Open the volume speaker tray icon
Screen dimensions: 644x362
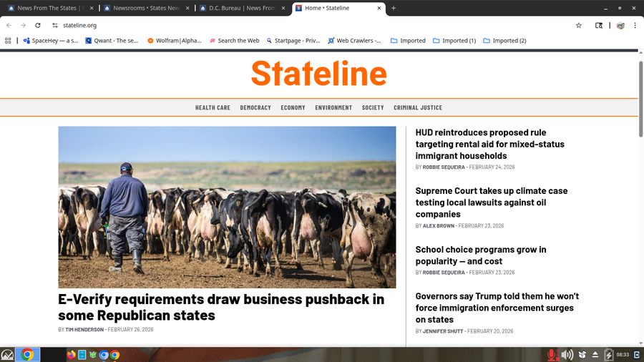[x=567, y=355]
